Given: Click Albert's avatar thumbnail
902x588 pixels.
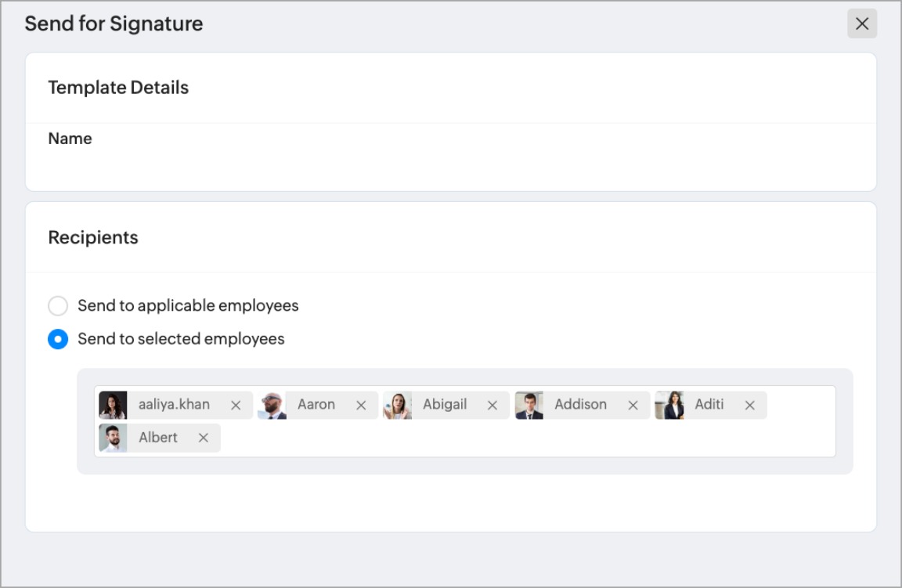Looking at the screenshot, I should pyautogui.click(x=113, y=438).
